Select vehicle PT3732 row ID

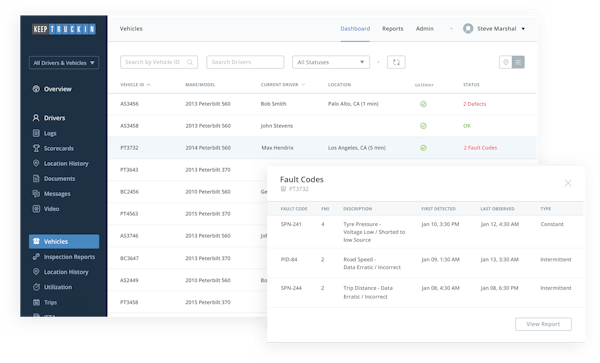[129, 148]
